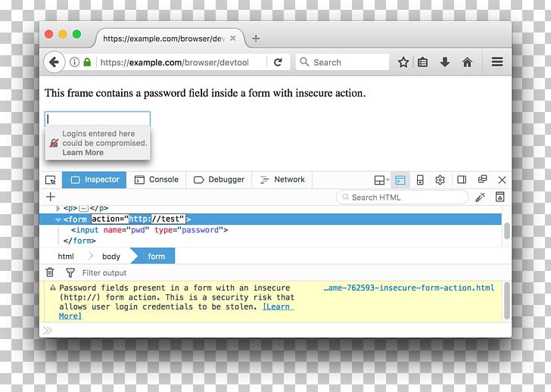Click the green zoom window button
The width and height of the screenshot is (551, 392).
pyautogui.click(x=77, y=34)
